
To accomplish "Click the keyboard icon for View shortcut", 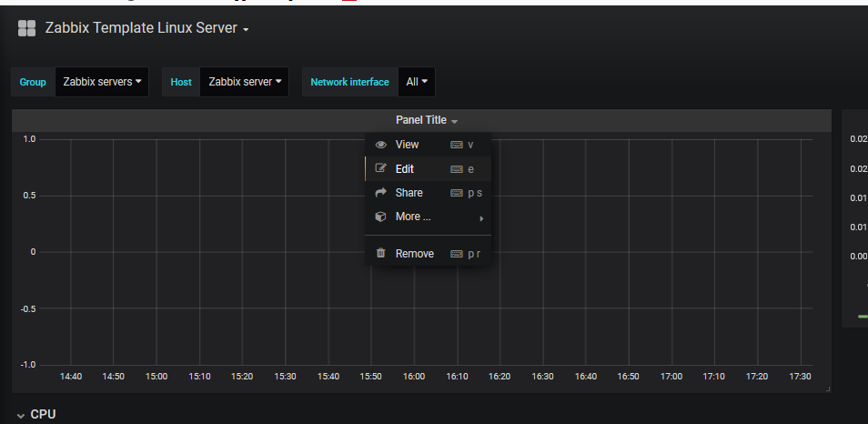I will coord(457,145).
